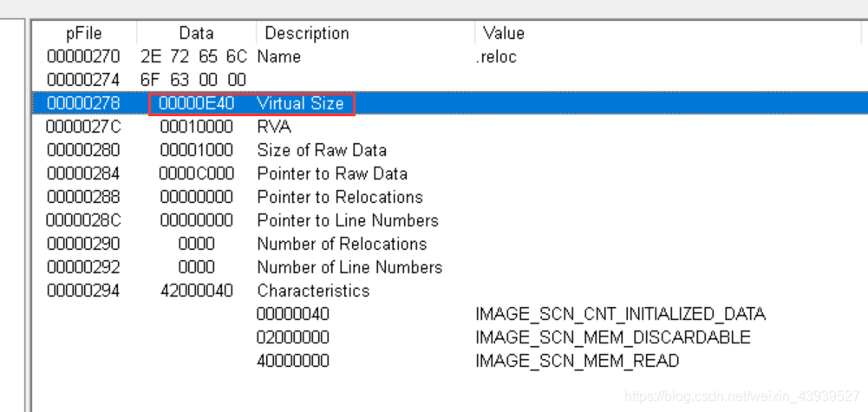Screen dimensions: 868x412
Task: Select Pointer to Line Numbers description
Action: pyautogui.click(x=348, y=220)
